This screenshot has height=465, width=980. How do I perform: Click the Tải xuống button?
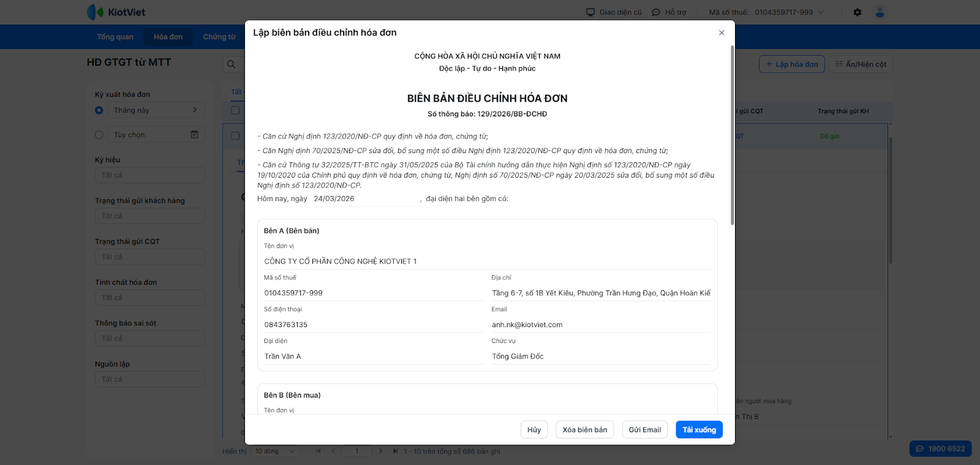699,430
